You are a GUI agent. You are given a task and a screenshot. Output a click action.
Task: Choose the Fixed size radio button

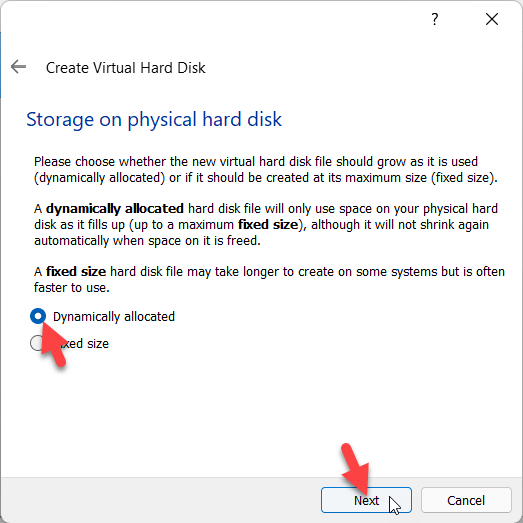click(x=36, y=343)
